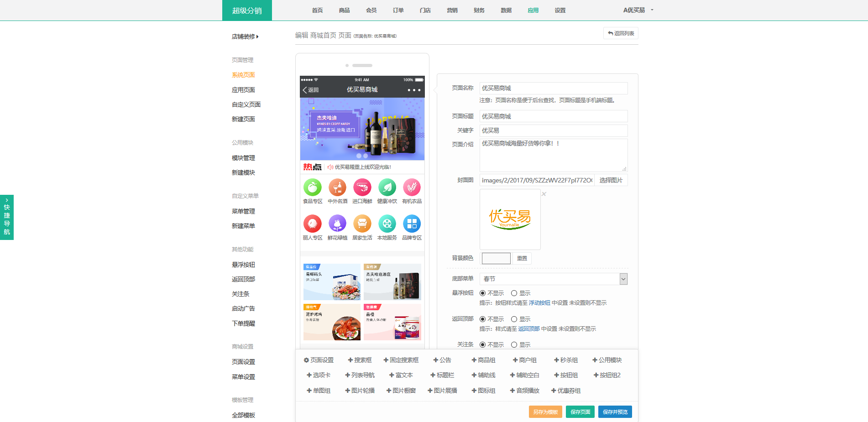Viewport: 868px width, 422px height.
Task: Click the 食品专区 green apple icon
Action: click(x=313, y=188)
